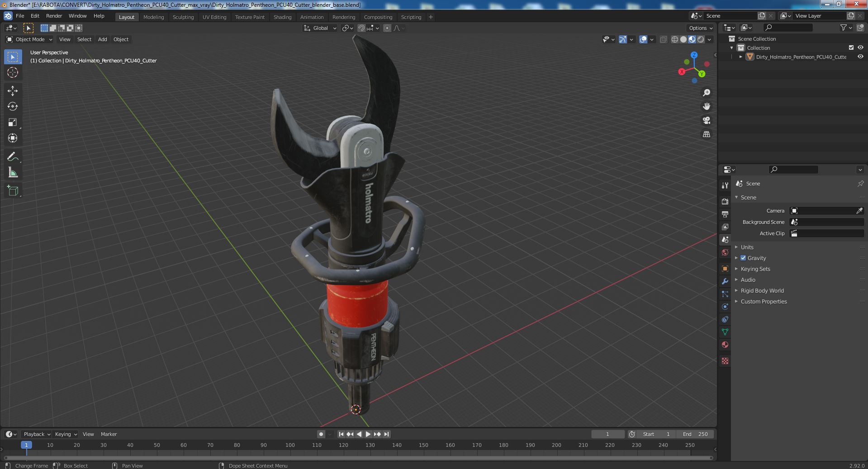Open the Output properties tab icon
Image resolution: width=868 pixels, height=469 pixels.
pyautogui.click(x=725, y=214)
